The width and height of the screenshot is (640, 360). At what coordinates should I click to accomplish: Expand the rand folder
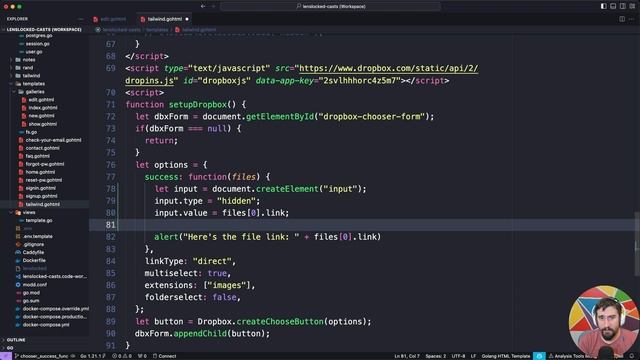(x=28, y=68)
